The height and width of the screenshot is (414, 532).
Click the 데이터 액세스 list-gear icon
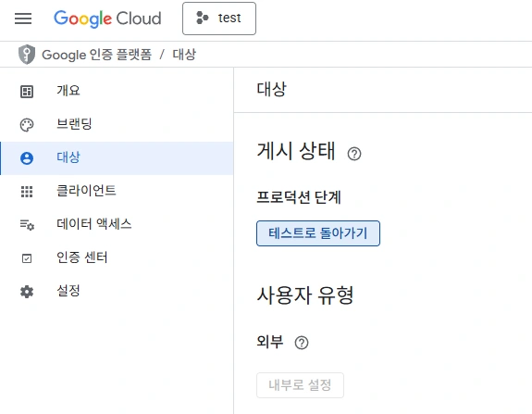27,225
